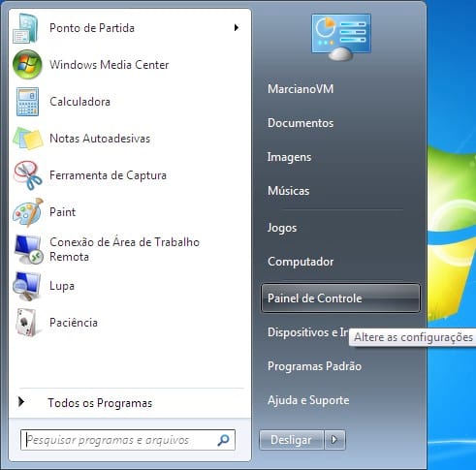Select the Notas Autoadesivas label
This screenshot has height=470, width=476.
100,139
